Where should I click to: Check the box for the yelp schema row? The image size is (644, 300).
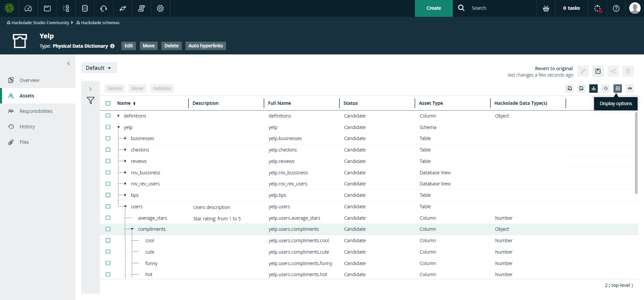click(108, 127)
